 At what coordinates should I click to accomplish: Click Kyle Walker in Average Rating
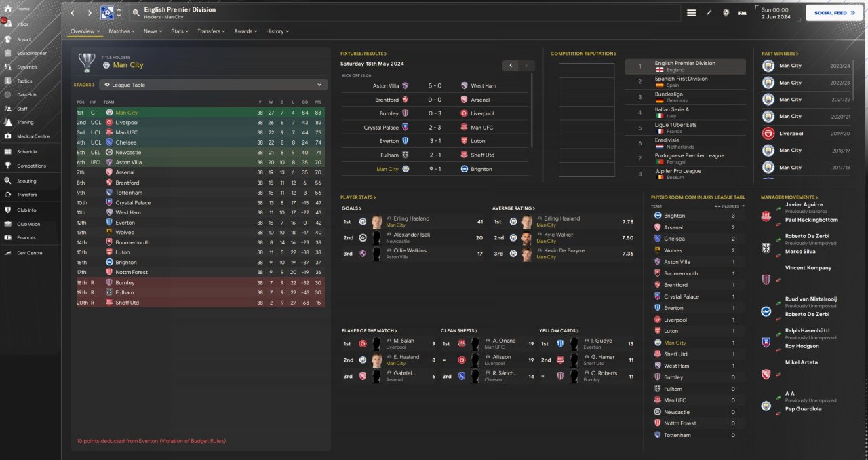point(559,235)
